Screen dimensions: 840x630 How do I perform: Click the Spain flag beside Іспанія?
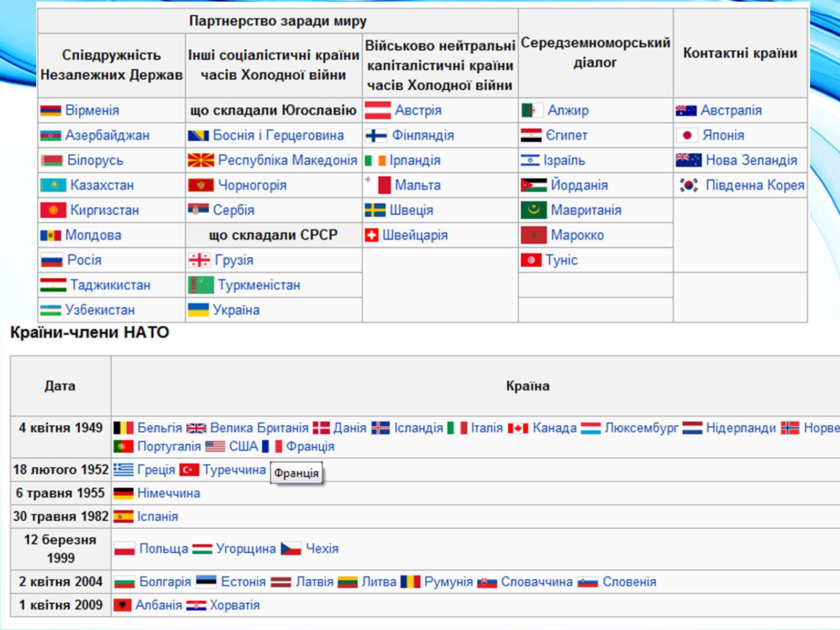pyautogui.click(x=123, y=517)
